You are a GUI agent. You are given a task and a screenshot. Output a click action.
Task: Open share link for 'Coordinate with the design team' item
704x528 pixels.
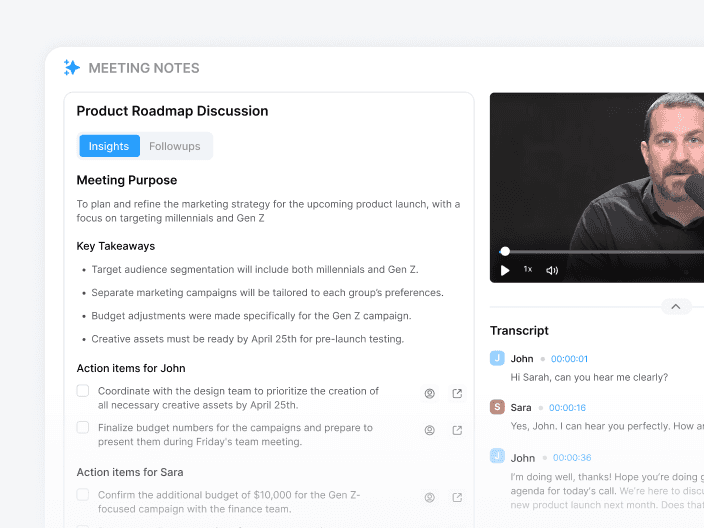point(457,394)
